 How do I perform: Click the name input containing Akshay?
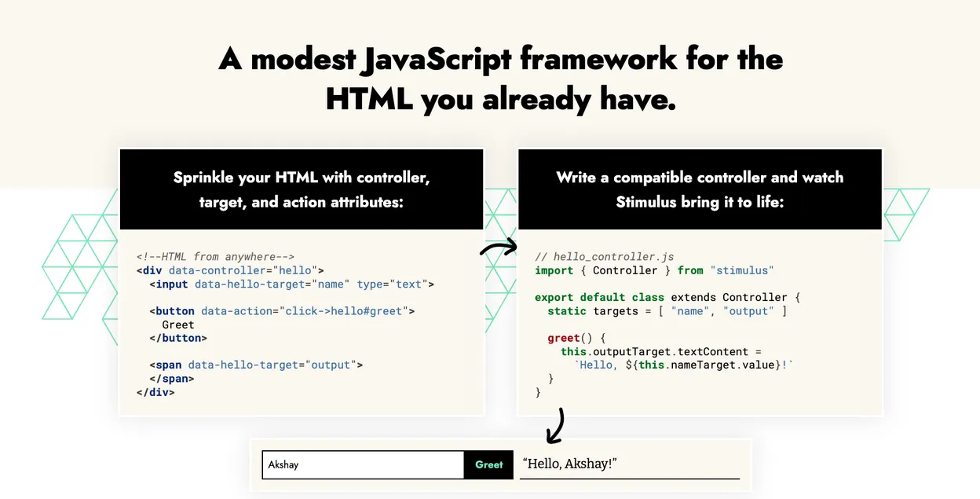click(x=361, y=464)
